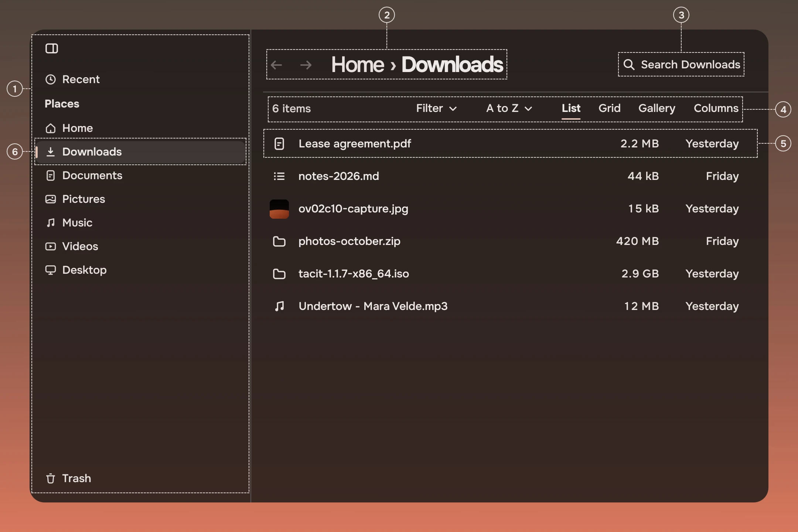The image size is (798, 532).
Task: Select the photos-october.zip file name
Action: click(x=349, y=241)
